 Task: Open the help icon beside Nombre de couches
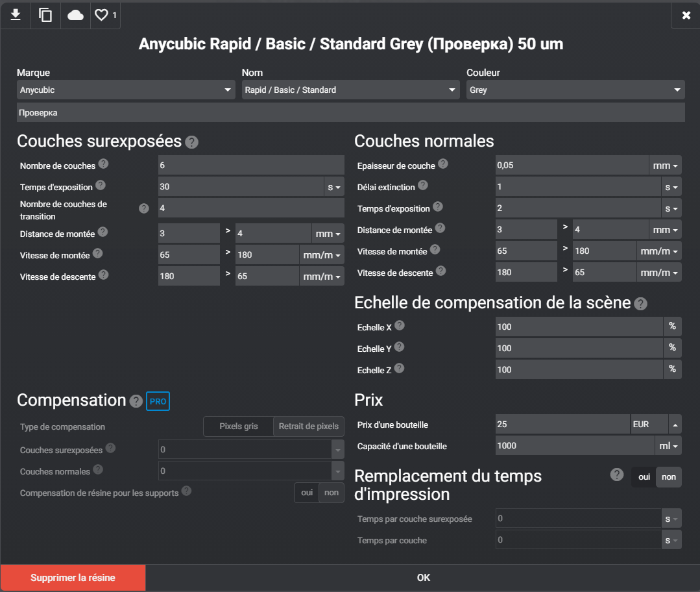pyautogui.click(x=103, y=164)
